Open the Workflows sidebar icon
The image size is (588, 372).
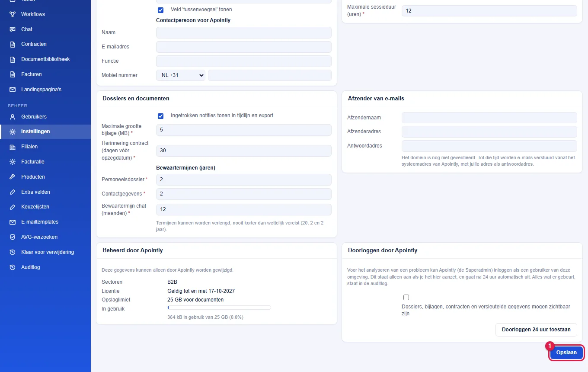13,14
